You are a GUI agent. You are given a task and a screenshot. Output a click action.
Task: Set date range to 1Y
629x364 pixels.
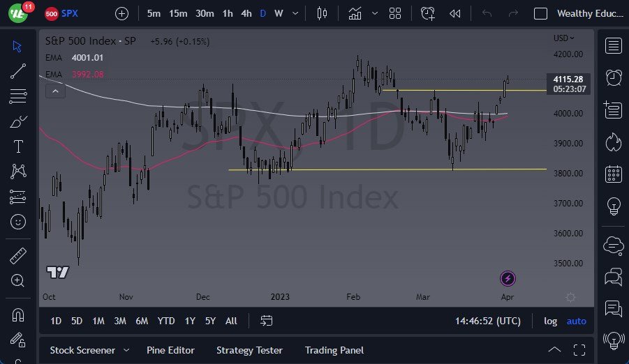click(x=190, y=321)
